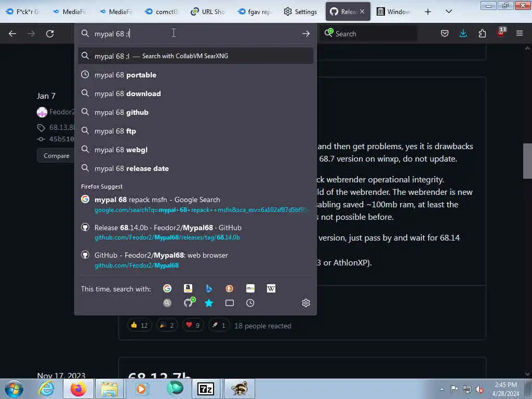Add the GitHub search engine
Image resolution: width=532 pixels, height=399 pixels.
pos(189,302)
